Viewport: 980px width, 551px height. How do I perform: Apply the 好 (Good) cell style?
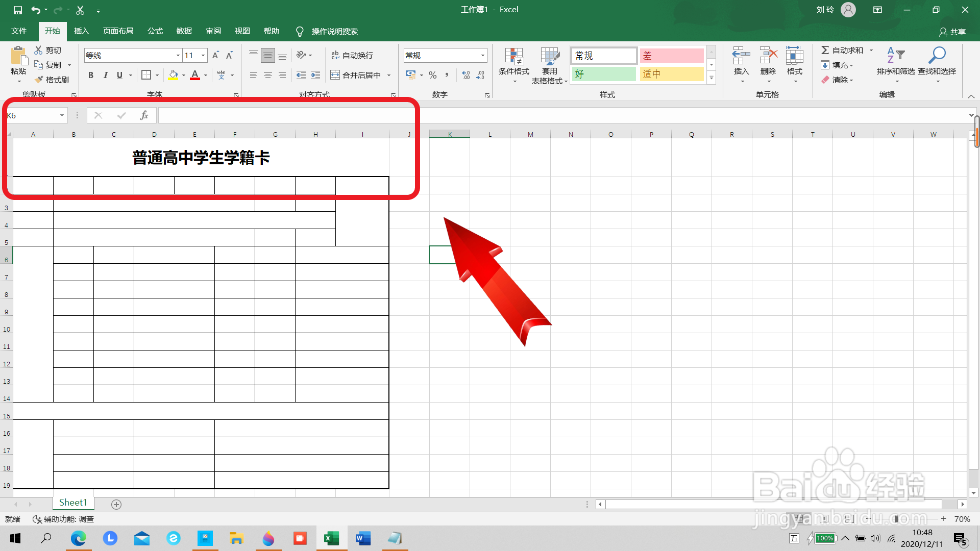pyautogui.click(x=604, y=73)
